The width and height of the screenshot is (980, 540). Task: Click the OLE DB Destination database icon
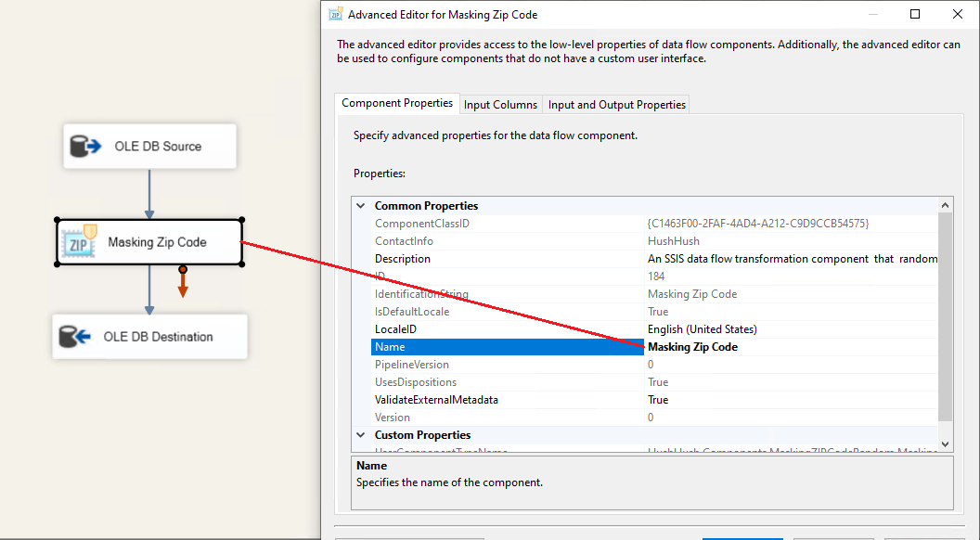point(74,337)
